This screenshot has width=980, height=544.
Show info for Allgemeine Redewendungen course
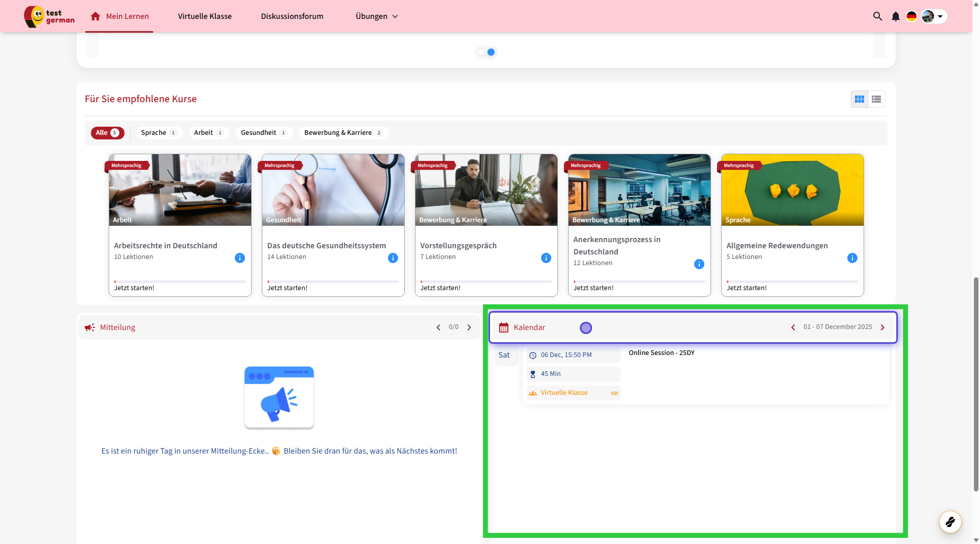852,258
